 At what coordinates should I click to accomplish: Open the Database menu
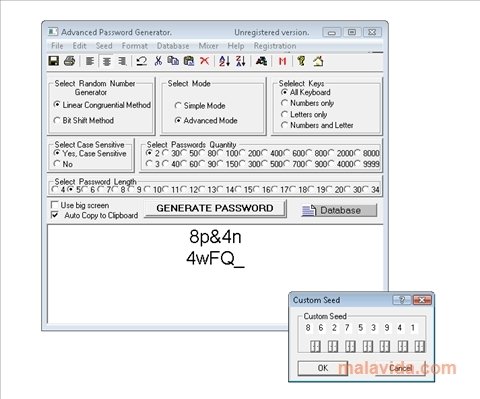[173, 46]
